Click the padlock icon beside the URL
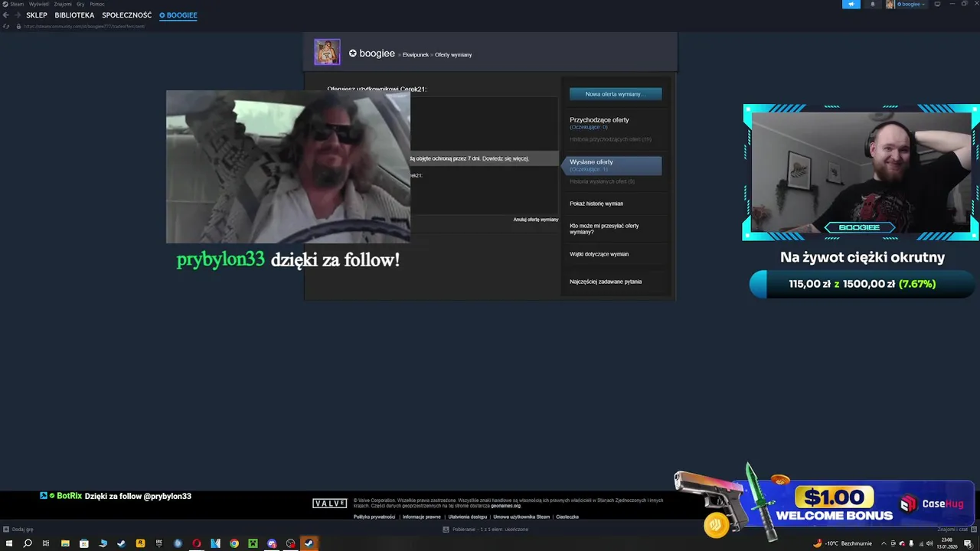This screenshot has height=551, width=980. pos(18,26)
